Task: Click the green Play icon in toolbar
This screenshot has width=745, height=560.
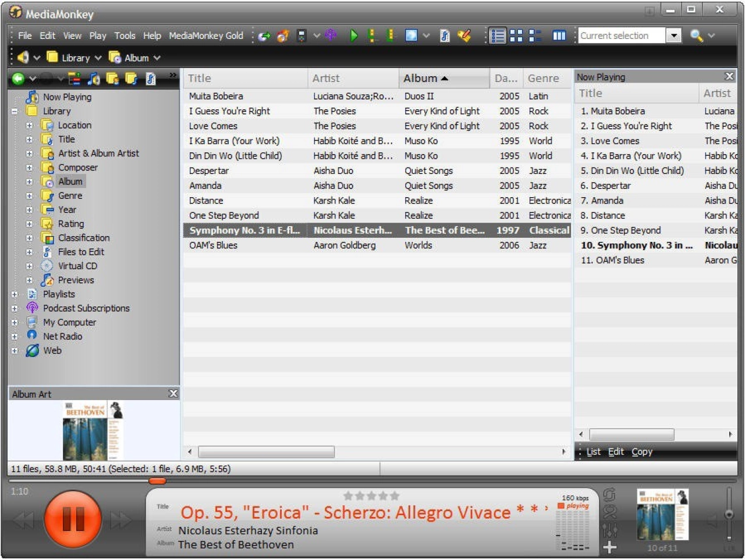Action: [x=353, y=35]
